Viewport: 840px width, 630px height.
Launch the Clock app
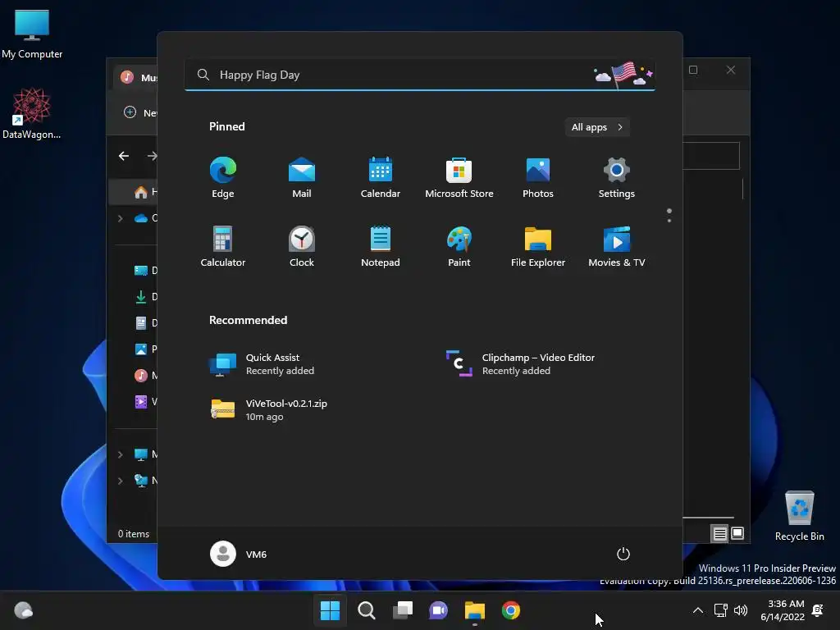coord(302,246)
